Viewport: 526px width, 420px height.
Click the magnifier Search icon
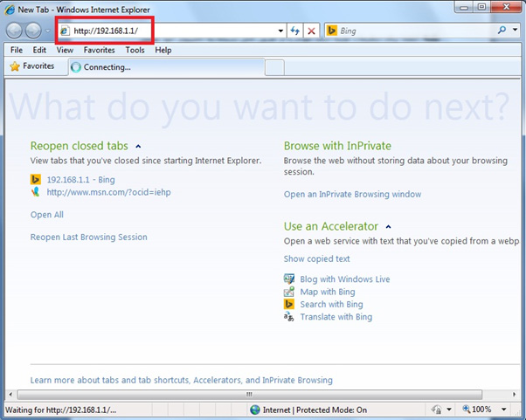pyautogui.click(x=502, y=31)
